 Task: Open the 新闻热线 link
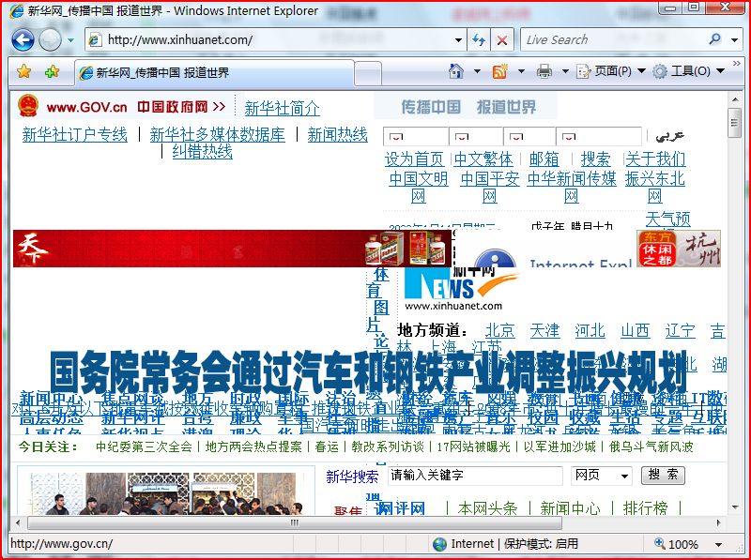(x=337, y=134)
